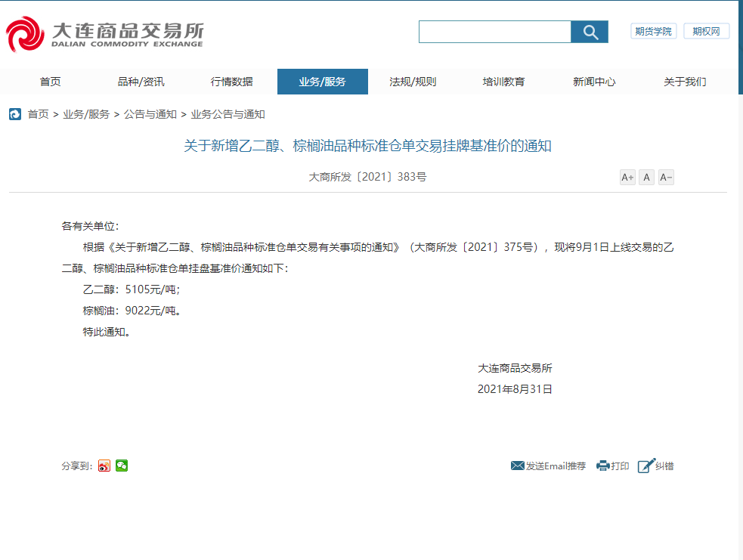Share the notice via Weibo icon
The height and width of the screenshot is (560, 743).
pos(104,466)
